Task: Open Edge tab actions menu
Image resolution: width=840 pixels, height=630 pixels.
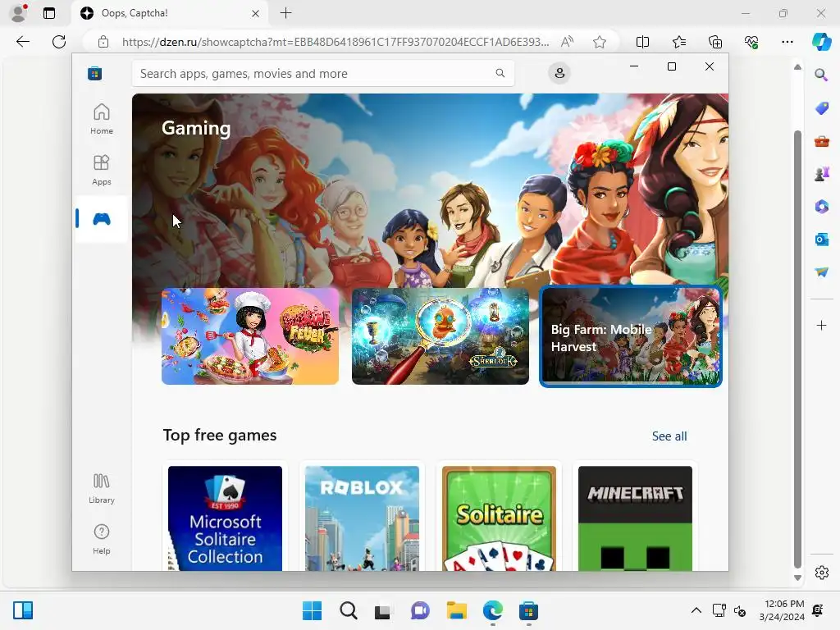Action: pos(49,13)
